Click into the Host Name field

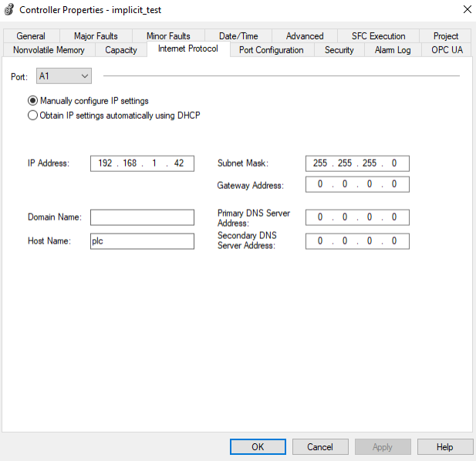142,241
